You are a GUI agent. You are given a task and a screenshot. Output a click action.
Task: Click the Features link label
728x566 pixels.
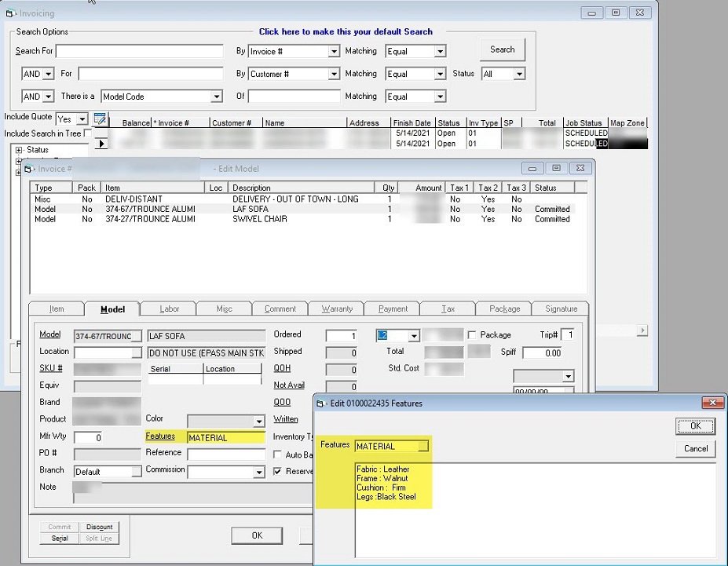(160, 436)
